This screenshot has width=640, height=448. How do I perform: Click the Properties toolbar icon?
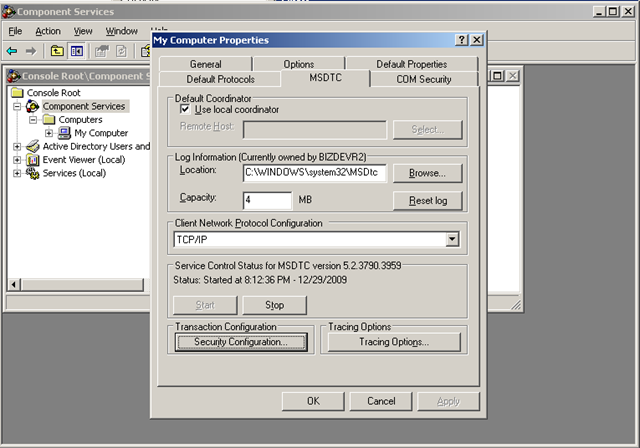coord(102,51)
